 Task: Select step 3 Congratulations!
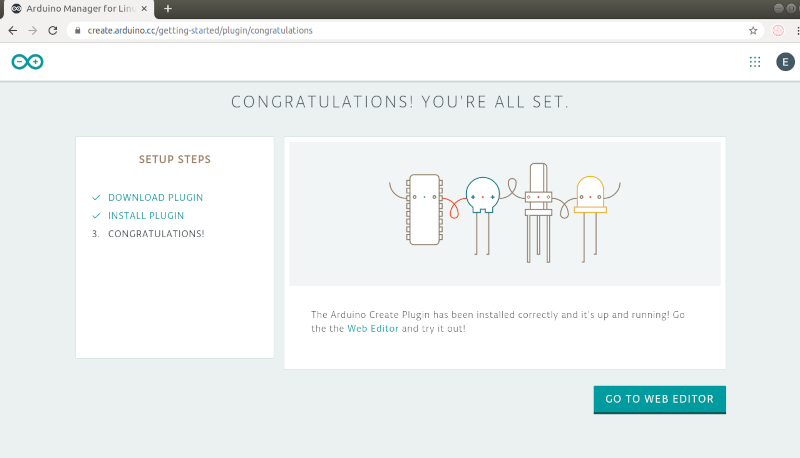(x=148, y=234)
